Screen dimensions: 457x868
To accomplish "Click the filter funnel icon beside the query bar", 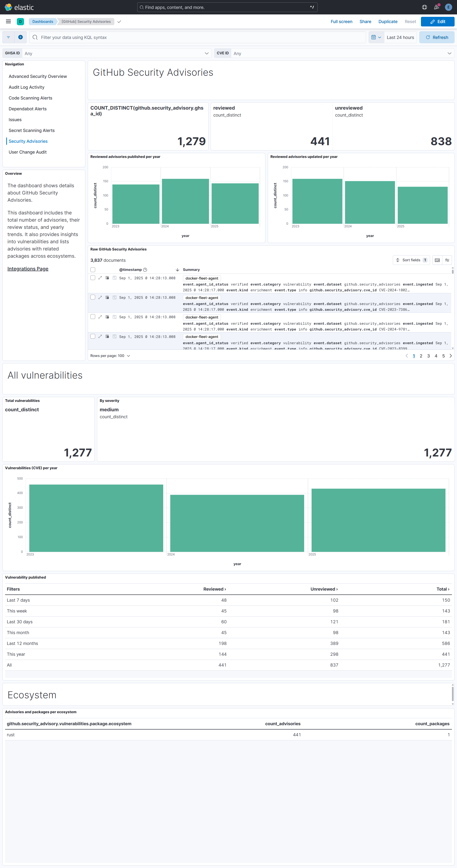I will 8,37.
